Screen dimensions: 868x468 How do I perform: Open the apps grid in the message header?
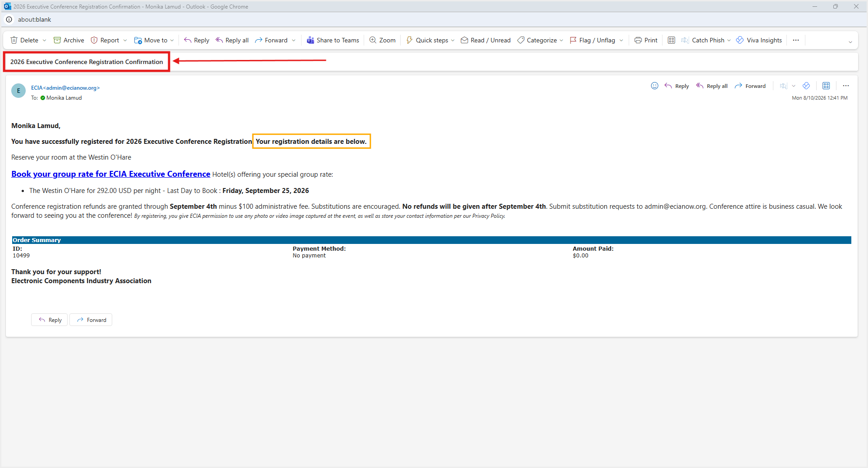(x=826, y=86)
